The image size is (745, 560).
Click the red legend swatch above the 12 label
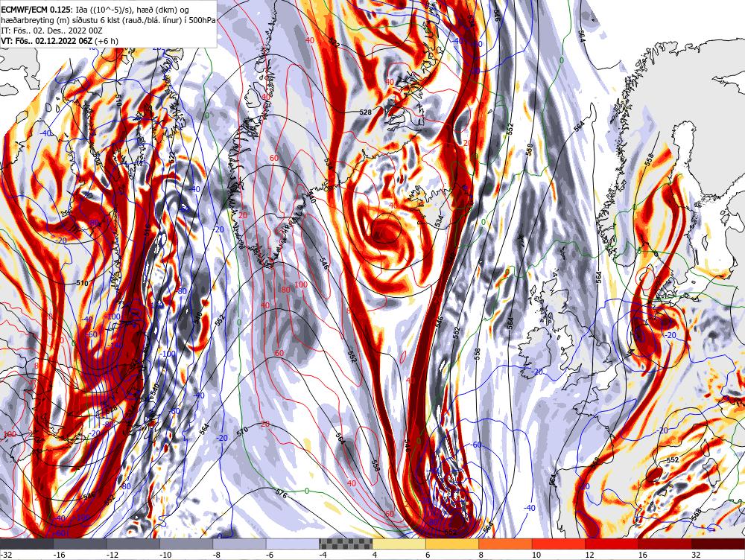coord(612,544)
